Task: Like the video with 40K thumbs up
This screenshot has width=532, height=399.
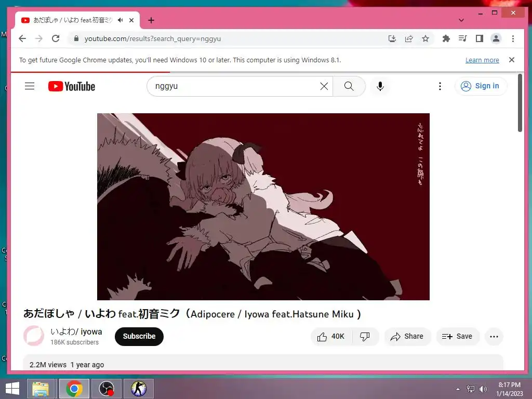Action: pyautogui.click(x=331, y=336)
